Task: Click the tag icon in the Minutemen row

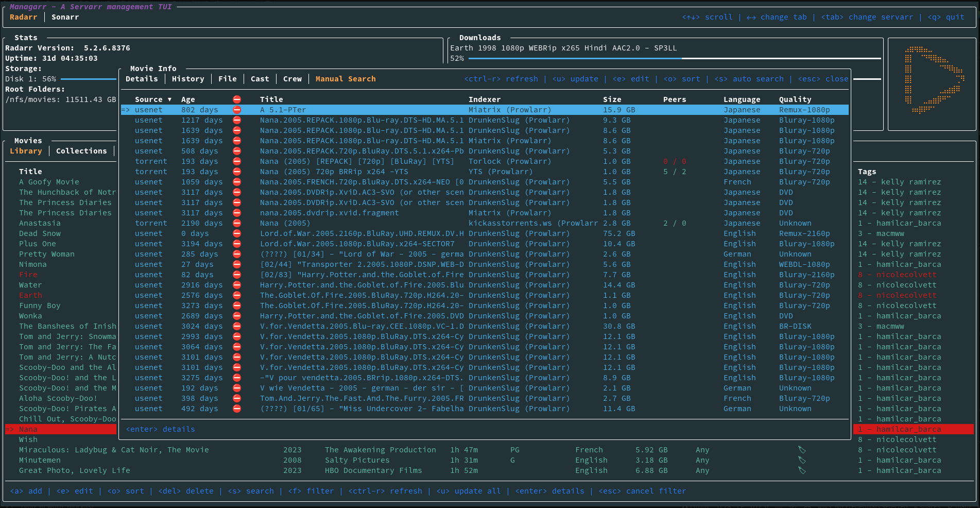Action: click(x=802, y=460)
